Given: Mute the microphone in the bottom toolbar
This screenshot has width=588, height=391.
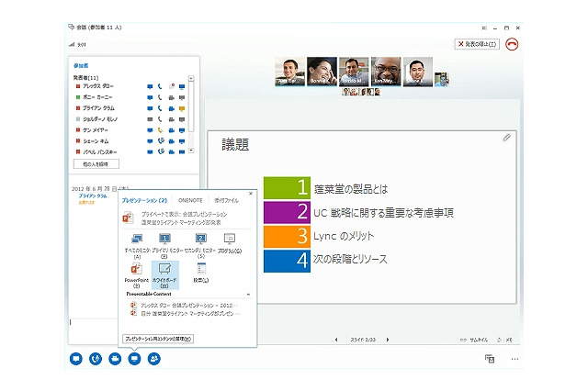Looking at the screenshot, I should pyautogui.click(x=96, y=359).
